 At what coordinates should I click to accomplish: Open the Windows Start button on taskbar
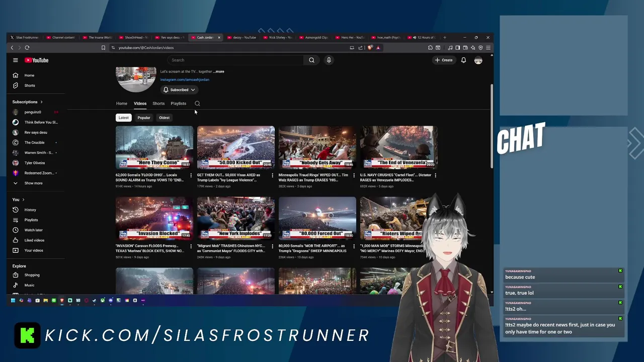coord(13,300)
